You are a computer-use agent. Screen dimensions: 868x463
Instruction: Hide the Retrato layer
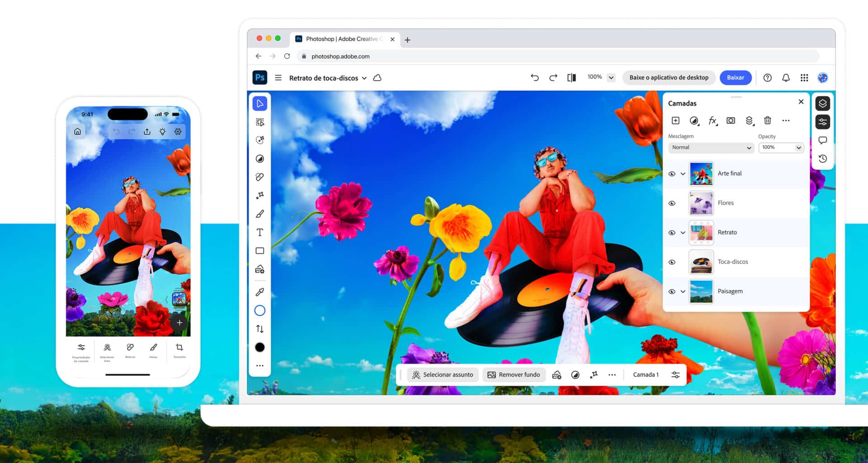672,232
